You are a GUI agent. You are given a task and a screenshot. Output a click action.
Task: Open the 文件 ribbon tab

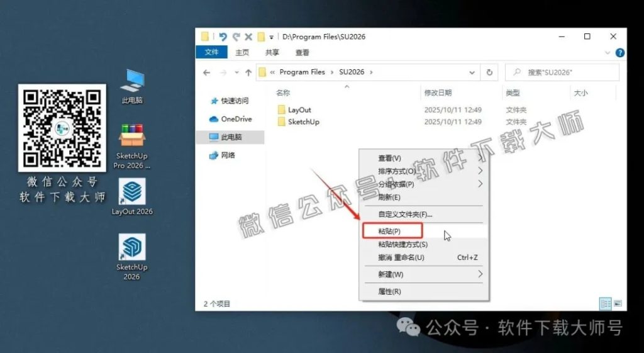click(x=211, y=52)
